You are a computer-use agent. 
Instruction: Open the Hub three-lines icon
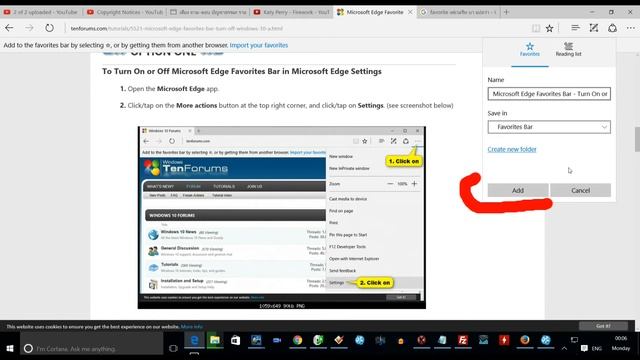575,28
